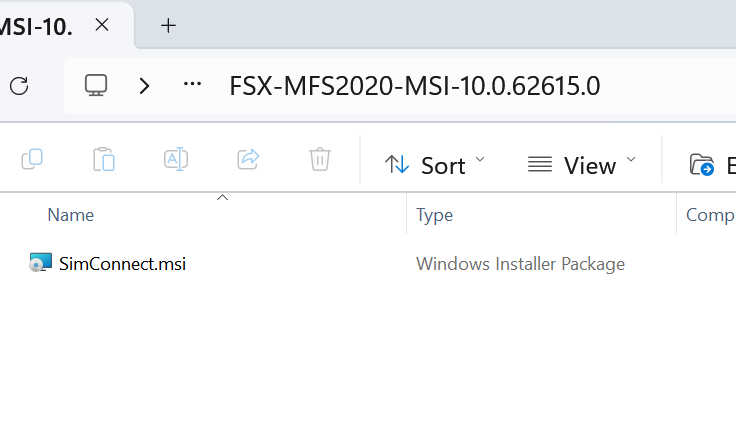Sort files by Name column header
Screen dimensions: 736x425
(71, 215)
